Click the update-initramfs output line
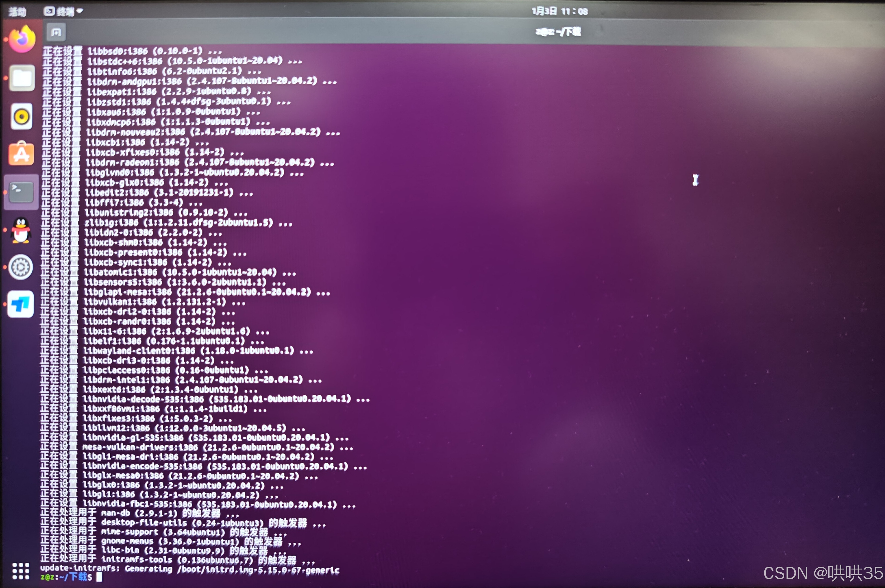 (x=189, y=569)
